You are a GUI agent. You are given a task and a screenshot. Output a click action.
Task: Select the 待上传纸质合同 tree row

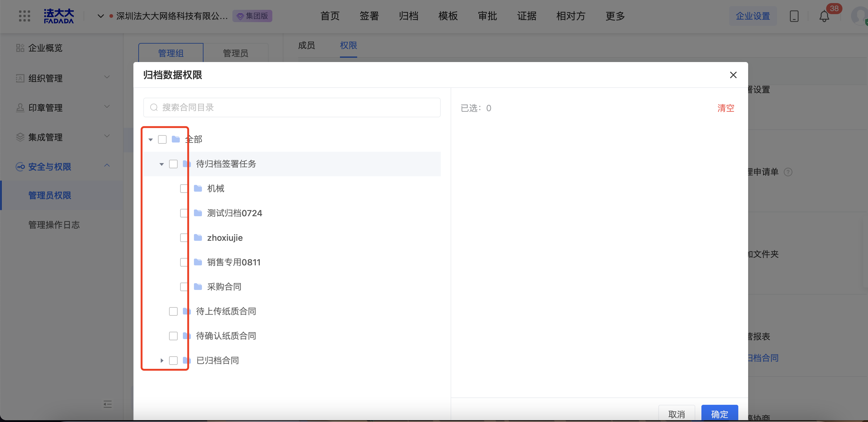point(292,311)
